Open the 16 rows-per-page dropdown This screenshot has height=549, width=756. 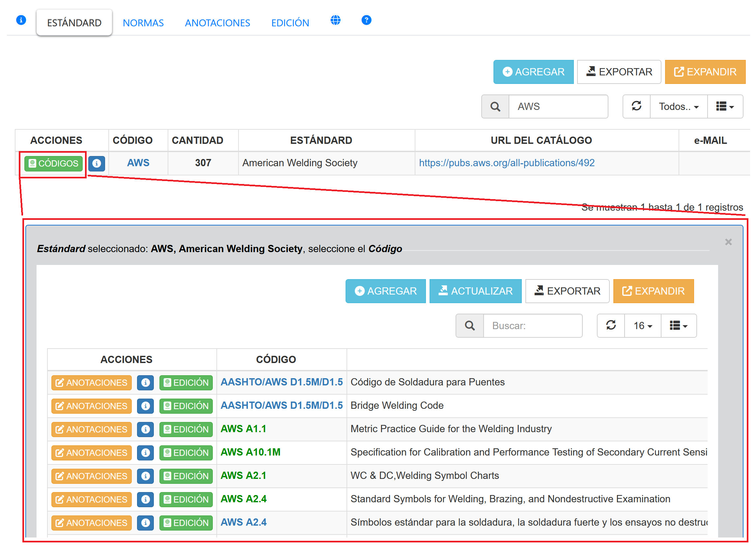[642, 326]
